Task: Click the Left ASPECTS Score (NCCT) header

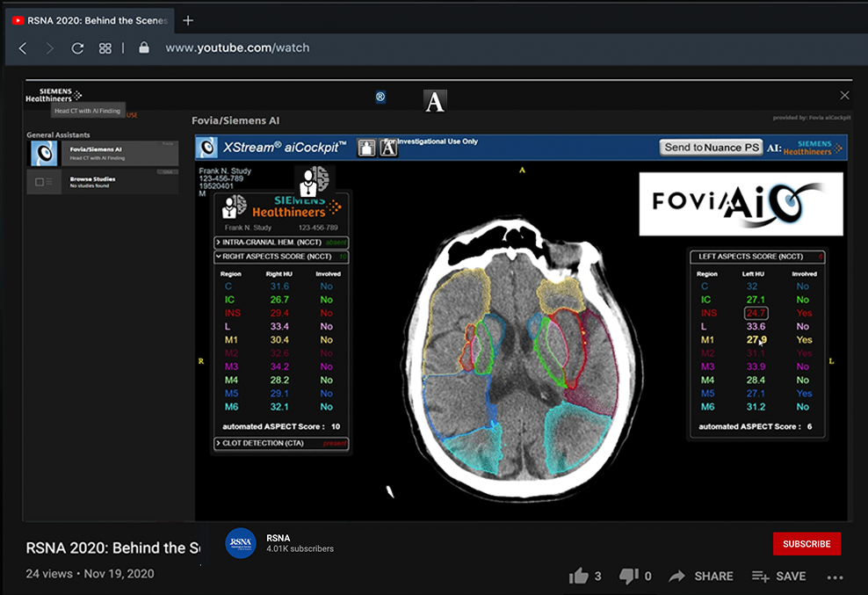Action: (757, 257)
